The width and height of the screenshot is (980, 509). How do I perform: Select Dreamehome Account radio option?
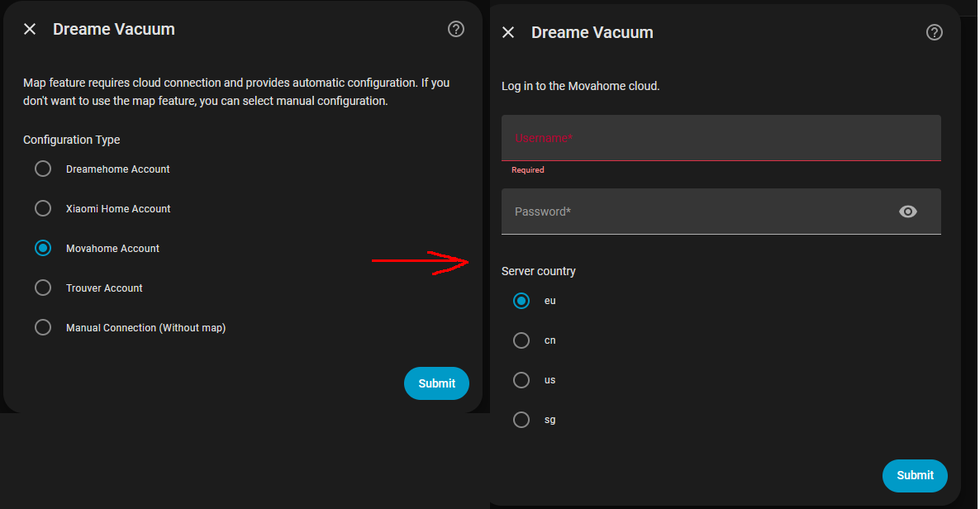[x=43, y=169]
